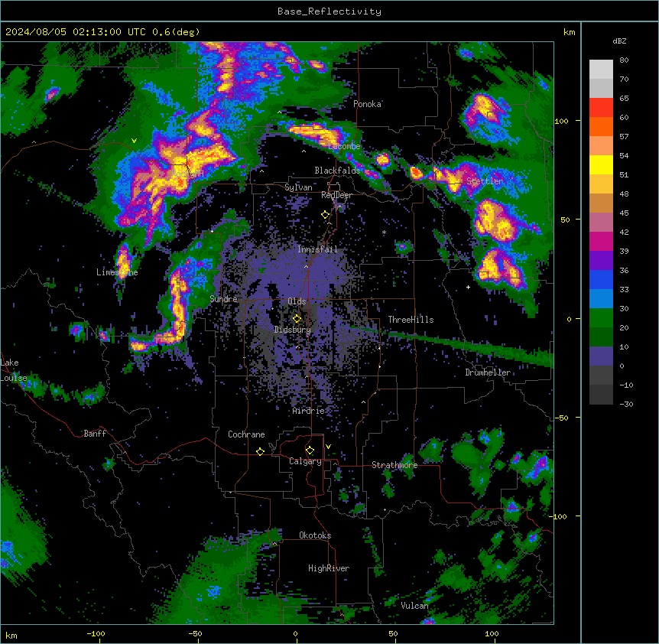The width and height of the screenshot is (659, 644).
Task: Pick the slate purple 0–10 dBZ legend swatch
Action: click(x=601, y=356)
